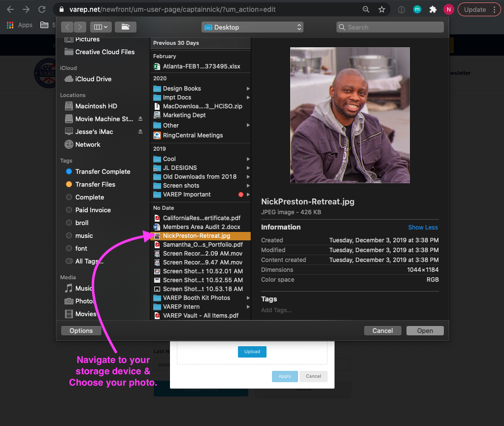Viewport: 504px width, 426px height.
Task: Select VAREP Vault - All Items.pdf
Action: [x=200, y=316]
